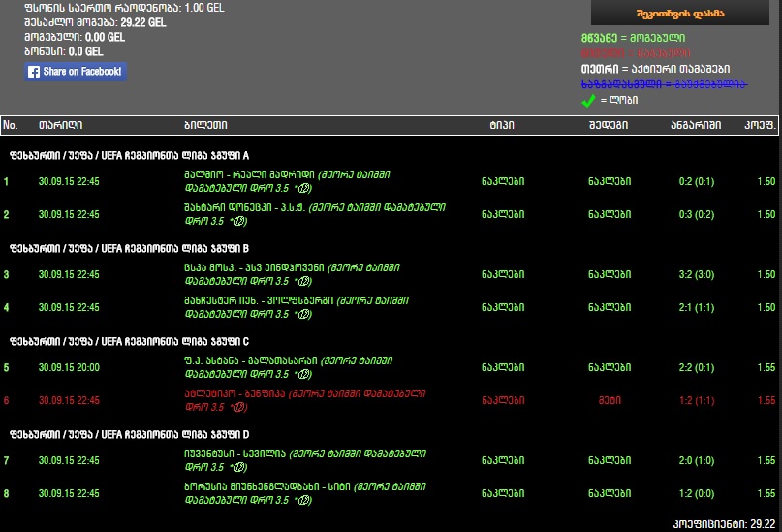The width and height of the screenshot is (782, 532).
Task: Click the red odds '1.55' in row 6
Action: point(766,401)
